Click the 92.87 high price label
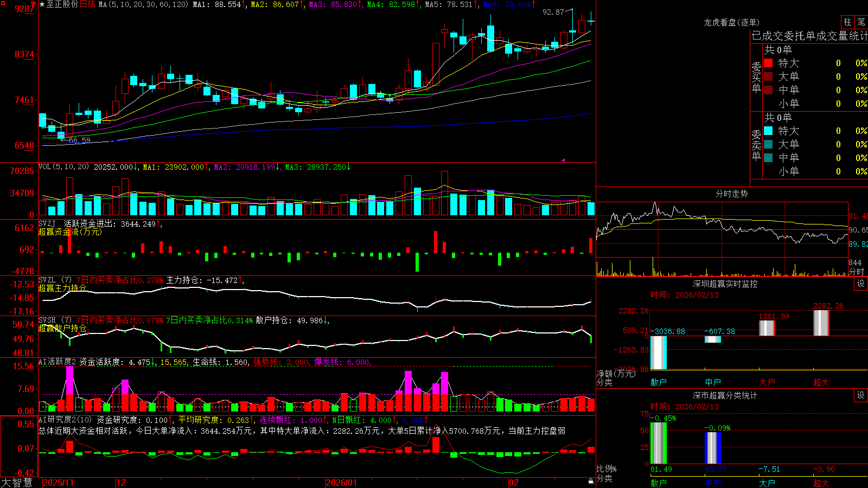Image resolution: width=868 pixels, height=488 pixels. click(x=553, y=12)
